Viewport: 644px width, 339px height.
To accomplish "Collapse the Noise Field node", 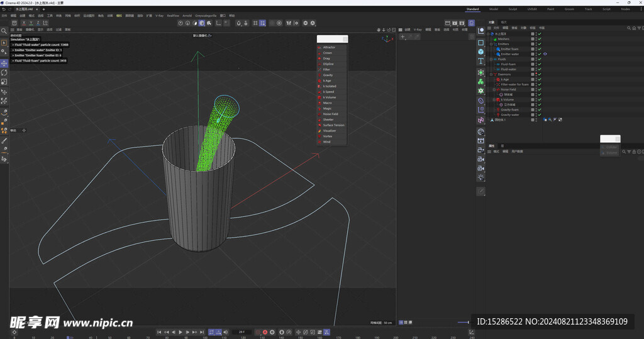I will coord(494,89).
